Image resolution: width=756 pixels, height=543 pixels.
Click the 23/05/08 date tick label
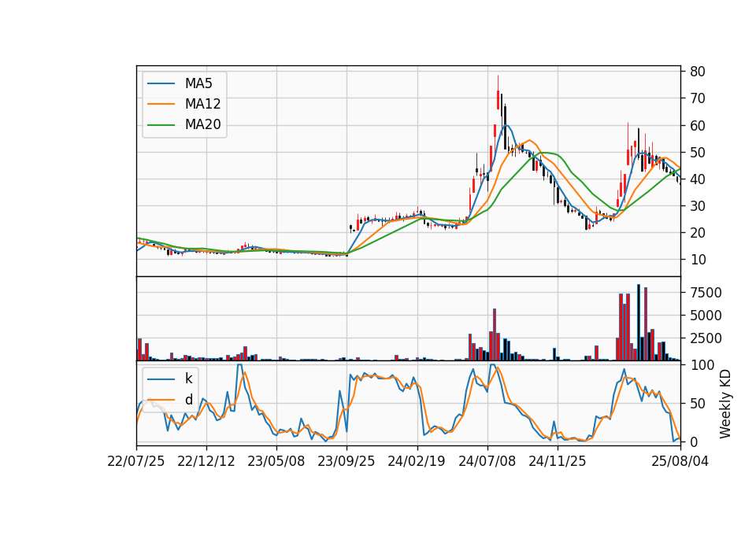276,461
